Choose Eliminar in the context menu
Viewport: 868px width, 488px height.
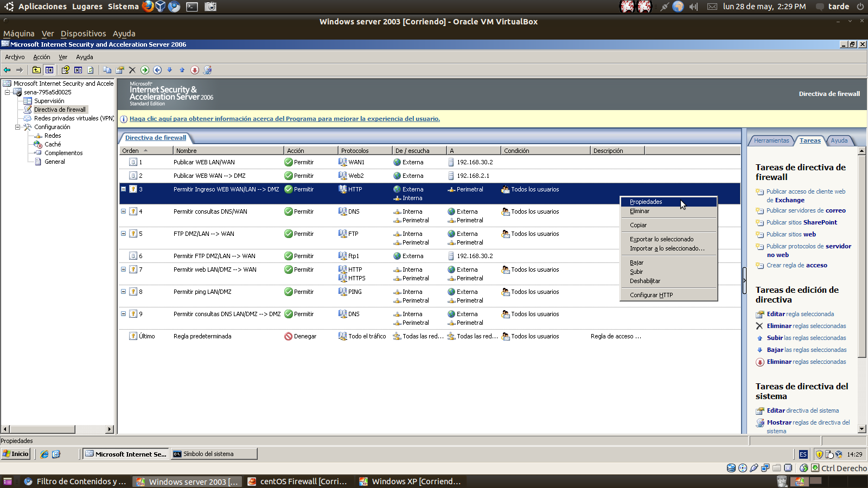(668, 211)
